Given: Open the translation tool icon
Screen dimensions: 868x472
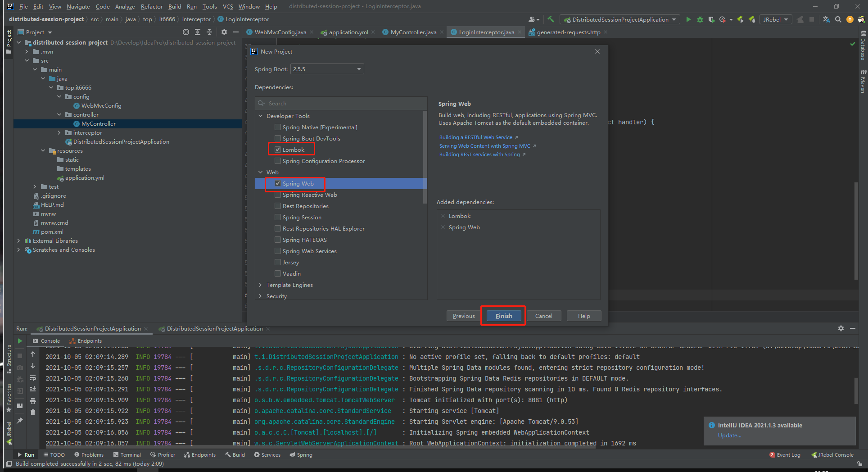Looking at the screenshot, I should 826,19.
